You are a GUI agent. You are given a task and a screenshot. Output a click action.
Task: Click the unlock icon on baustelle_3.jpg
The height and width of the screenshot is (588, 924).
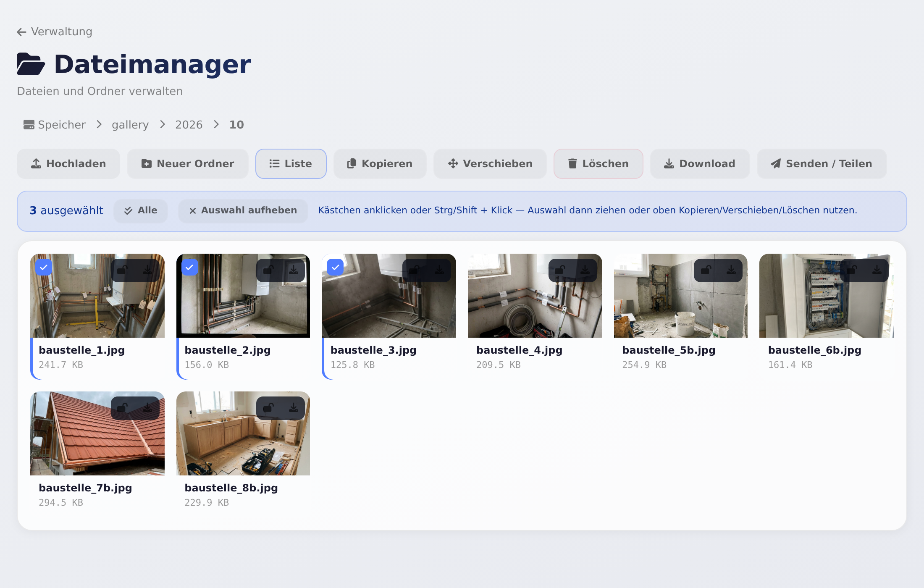click(414, 270)
